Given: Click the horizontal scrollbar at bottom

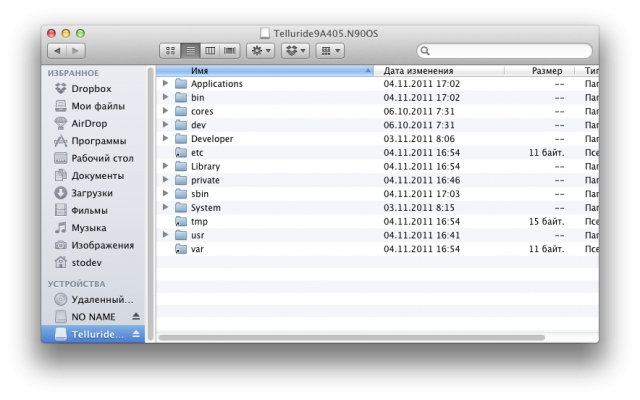Looking at the screenshot, I should [x=352, y=338].
